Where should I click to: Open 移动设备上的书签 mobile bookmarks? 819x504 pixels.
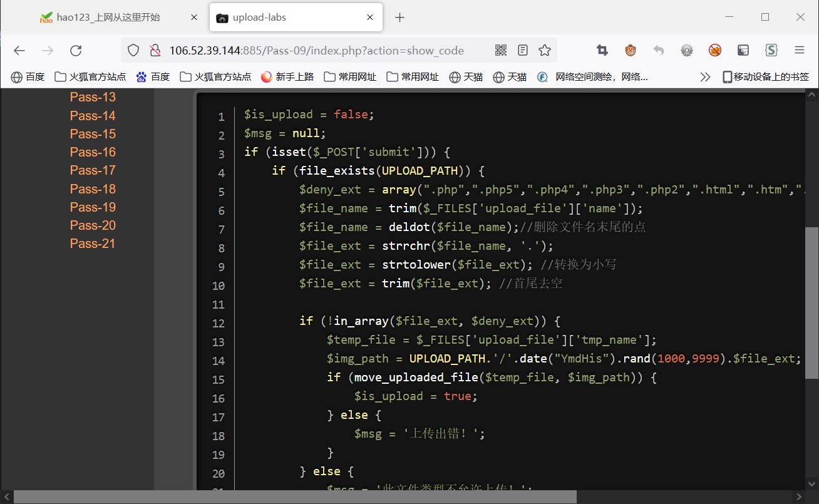(x=766, y=77)
